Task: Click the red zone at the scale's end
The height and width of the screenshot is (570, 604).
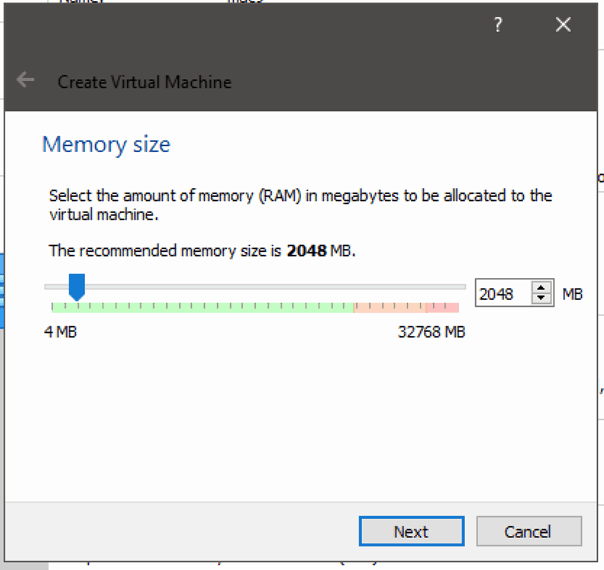Action: 443,307
